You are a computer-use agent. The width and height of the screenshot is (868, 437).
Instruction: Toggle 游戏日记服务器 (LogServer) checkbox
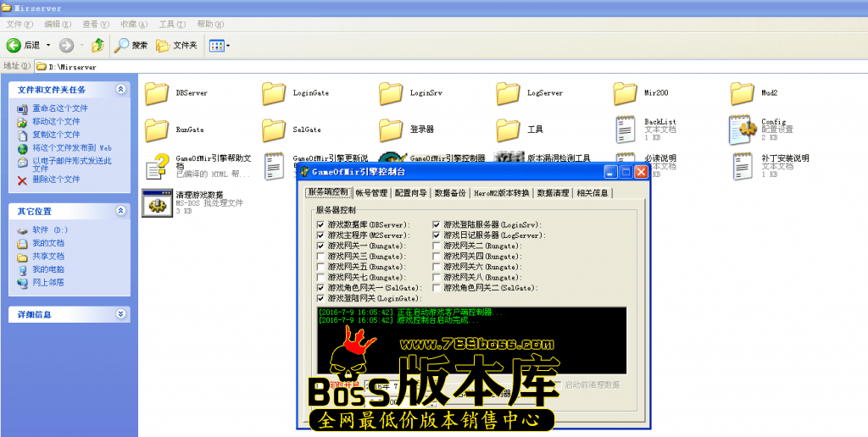pyautogui.click(x=437, y=235)
